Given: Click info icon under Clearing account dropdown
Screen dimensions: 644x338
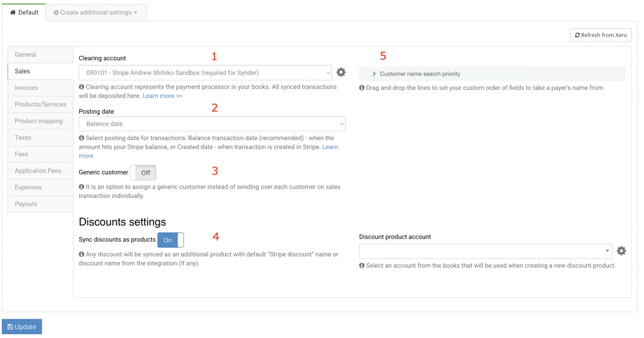Looking at the screenshot, I should (82, 87).
